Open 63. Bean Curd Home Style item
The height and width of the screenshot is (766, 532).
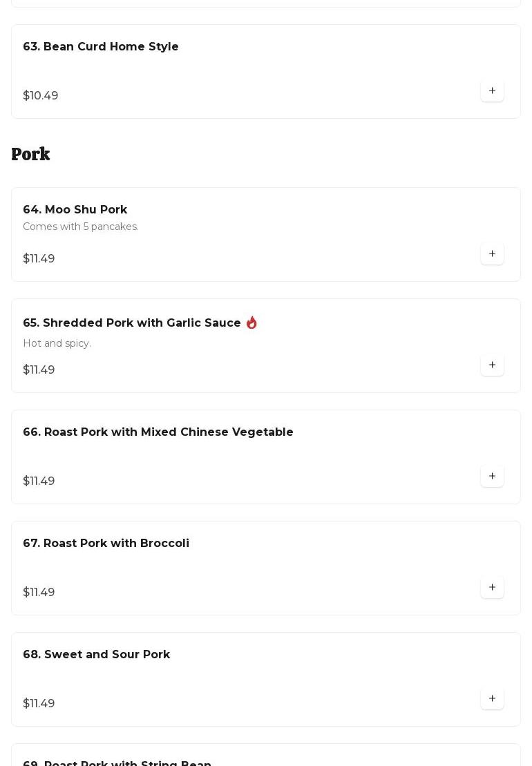pyautogui.click(x=101, y=47)
